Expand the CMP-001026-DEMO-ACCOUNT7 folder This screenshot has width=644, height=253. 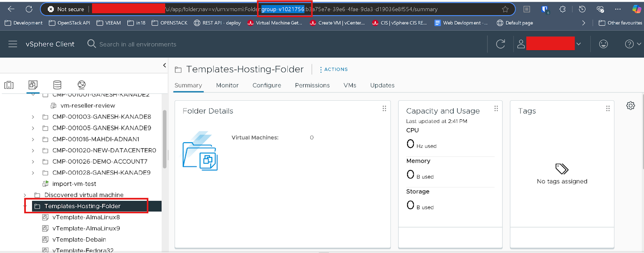pos(33,162)
